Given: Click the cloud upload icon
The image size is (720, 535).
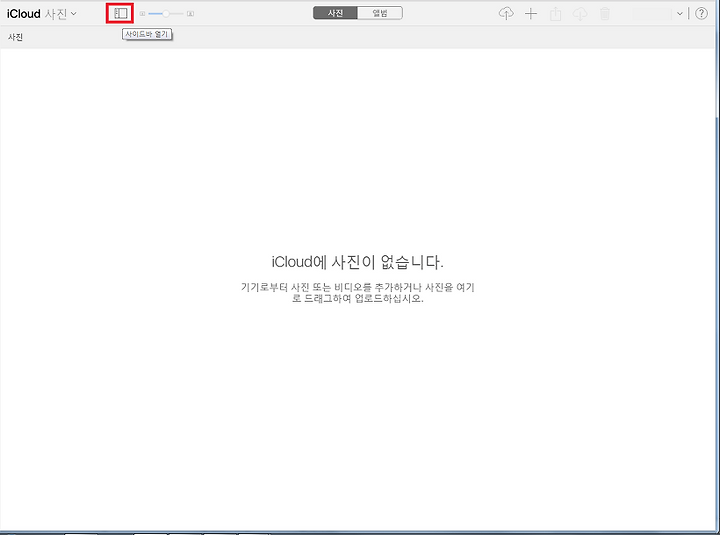Looking at the screenshot, I should click(x=506, y=14).
